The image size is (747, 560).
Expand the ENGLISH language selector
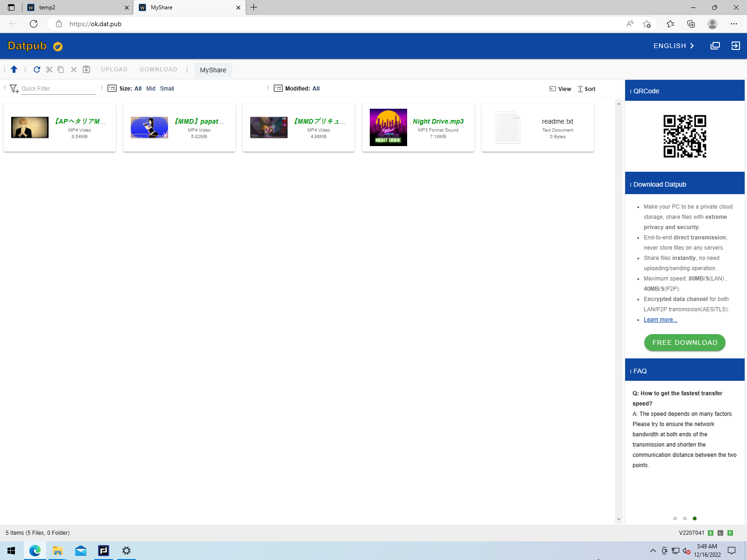click(x=674, y=46)
